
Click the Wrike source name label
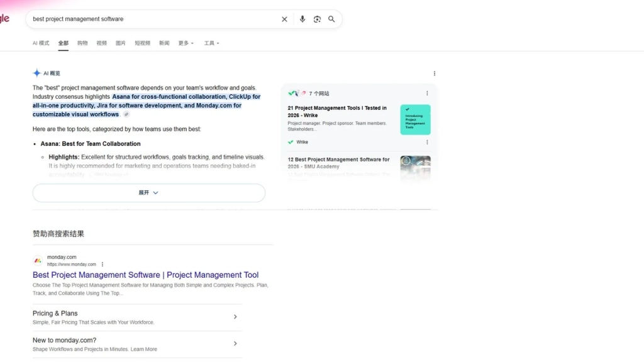[x=303, y=142]
